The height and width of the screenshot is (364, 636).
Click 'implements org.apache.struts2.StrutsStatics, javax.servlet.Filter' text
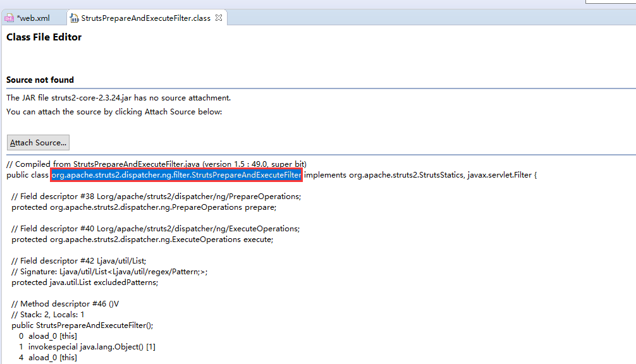(x=418, y=175)
